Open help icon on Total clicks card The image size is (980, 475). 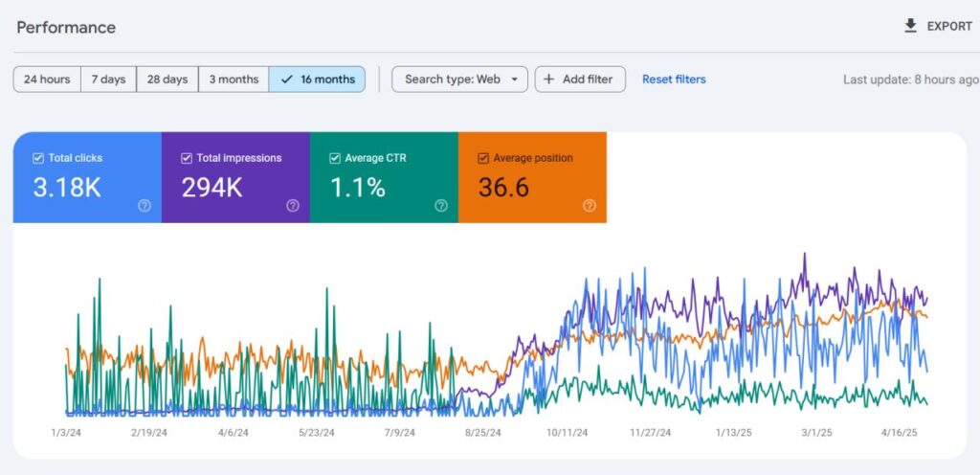tap(145, 206)
